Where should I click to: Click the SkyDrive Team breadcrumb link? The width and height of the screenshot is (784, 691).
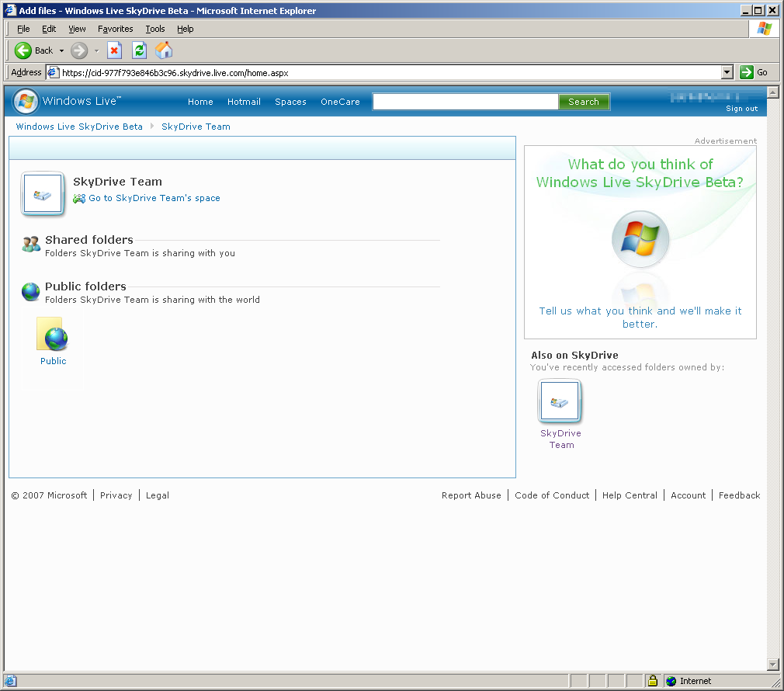click(x=196, y=127)
